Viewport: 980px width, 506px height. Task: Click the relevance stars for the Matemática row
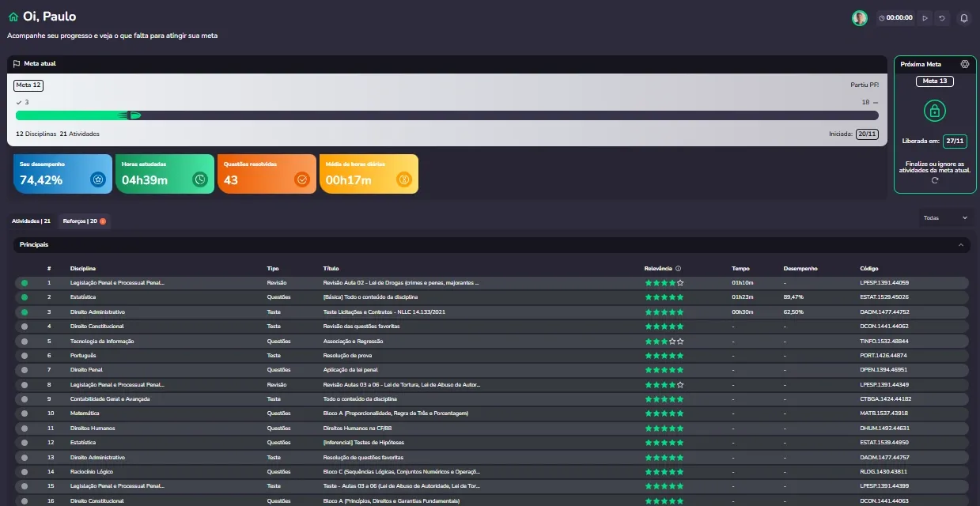click(x=664, y=413)
